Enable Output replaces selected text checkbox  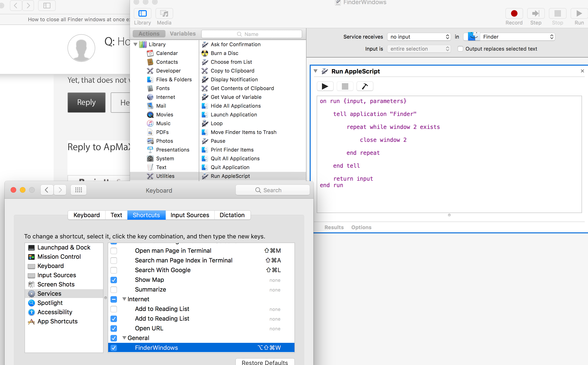click(x=460, y=49)
